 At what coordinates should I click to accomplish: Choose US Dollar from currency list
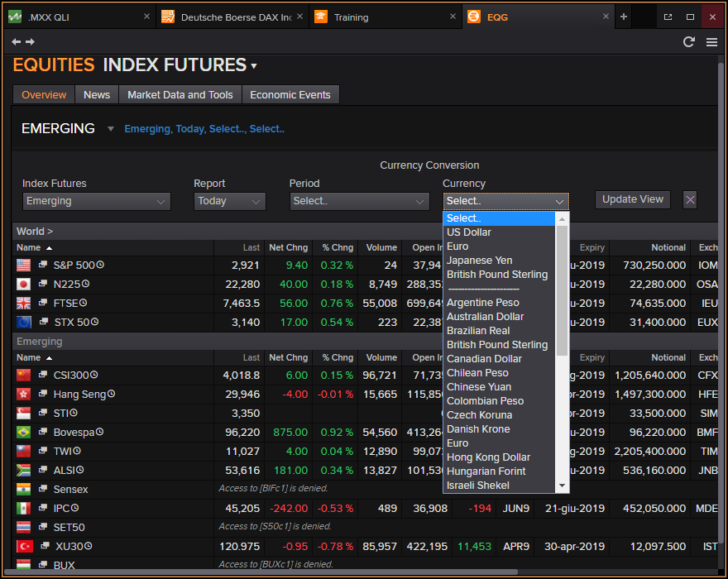499,232
